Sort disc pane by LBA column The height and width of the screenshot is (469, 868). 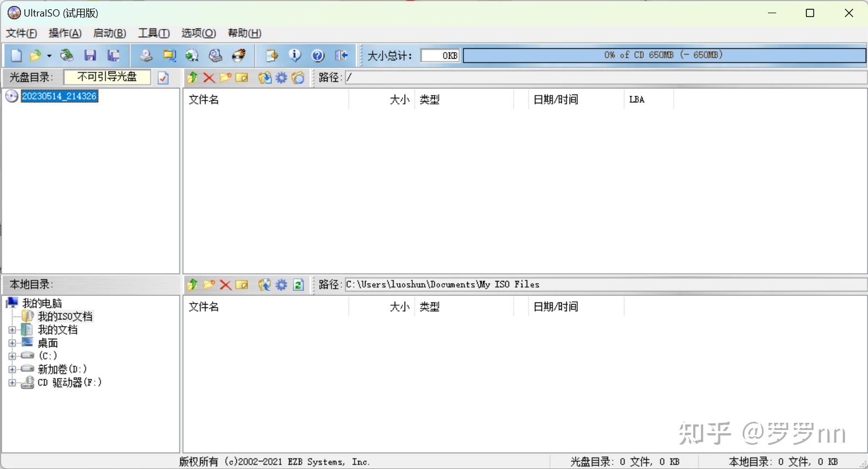(649, 100)
